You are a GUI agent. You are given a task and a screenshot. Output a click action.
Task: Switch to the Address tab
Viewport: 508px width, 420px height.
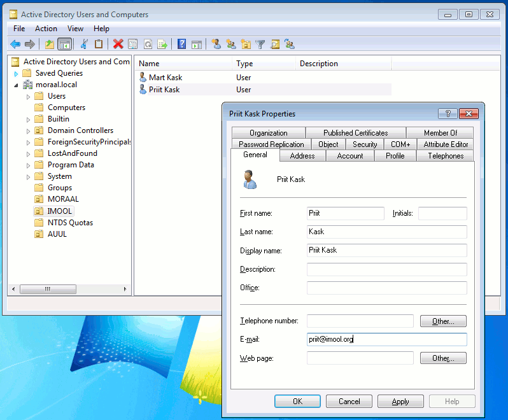302,156
